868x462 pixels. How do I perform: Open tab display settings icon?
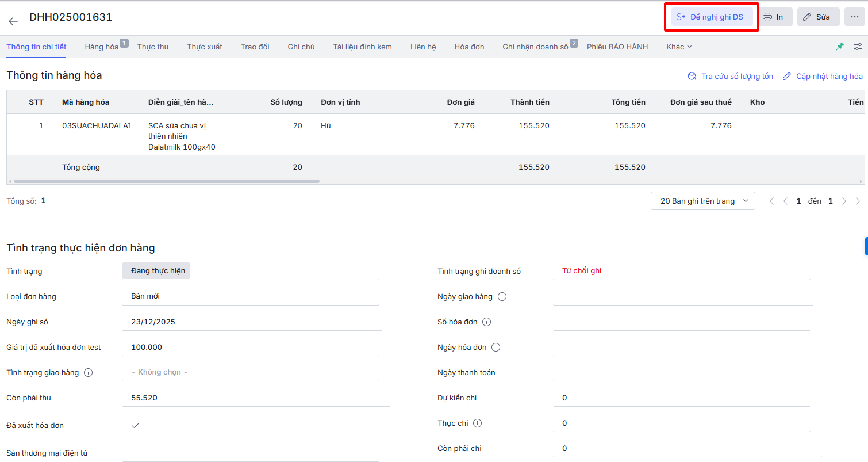coord(858,47)
